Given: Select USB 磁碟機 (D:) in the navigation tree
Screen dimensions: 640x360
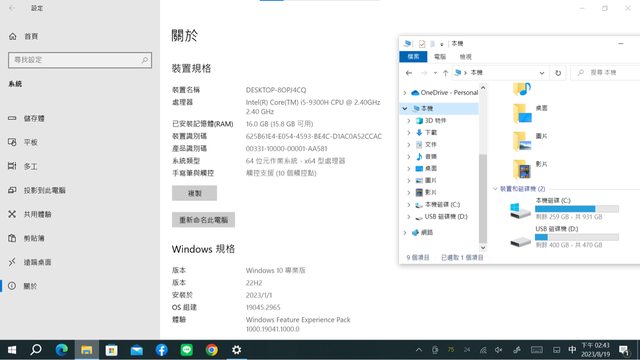Looking at the screenshot, I should [441, 217].
